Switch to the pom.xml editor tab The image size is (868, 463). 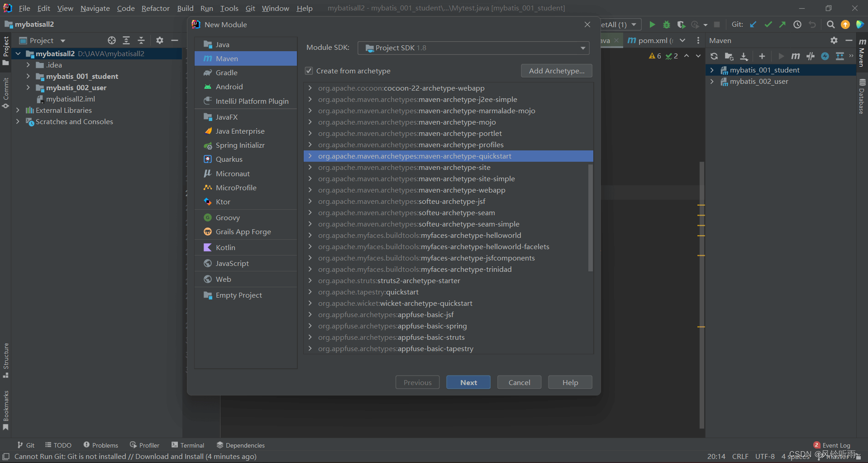pos(650,40)
